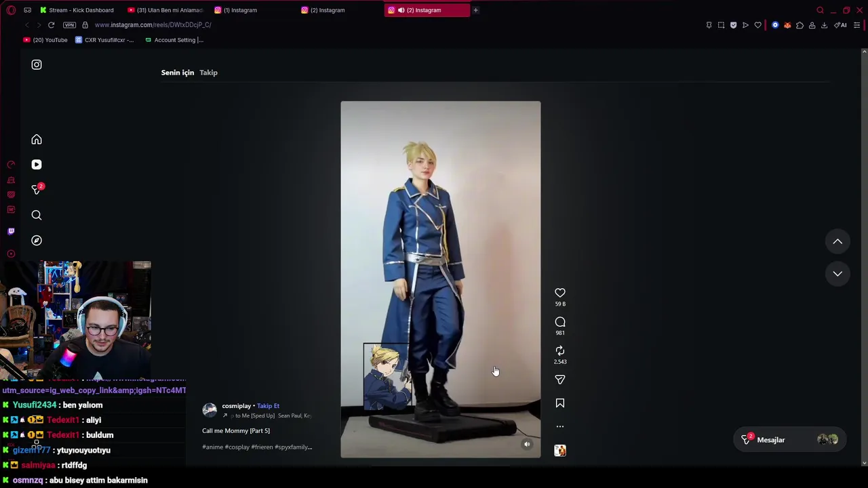Switch to the Takip tab
Screen dimensions: 868x488
click(208, 73)
